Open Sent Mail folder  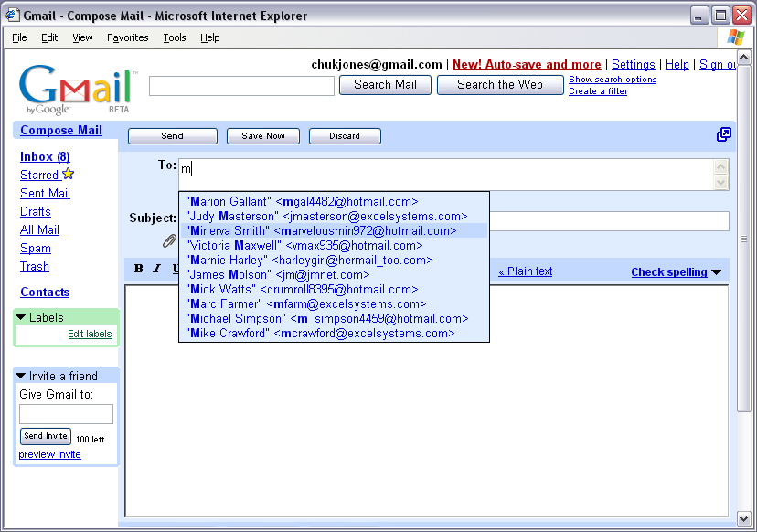[x=45, y=194]
